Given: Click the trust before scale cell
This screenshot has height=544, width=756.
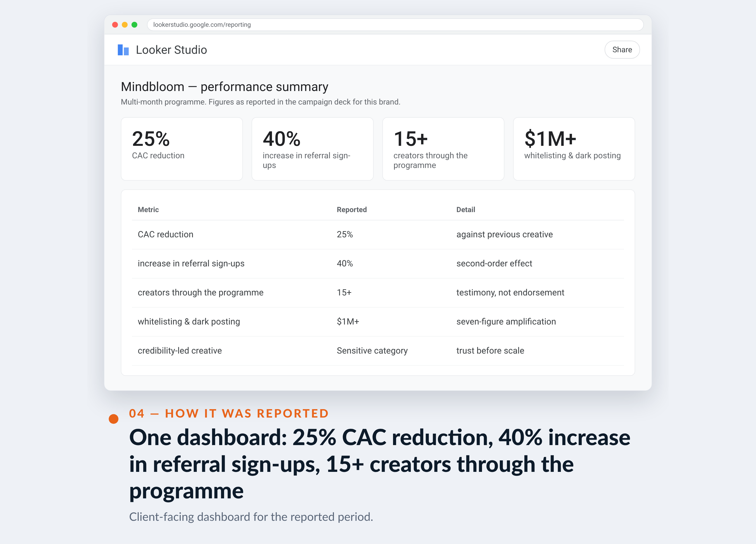Looking at the screenshot, I should (490, 350).
